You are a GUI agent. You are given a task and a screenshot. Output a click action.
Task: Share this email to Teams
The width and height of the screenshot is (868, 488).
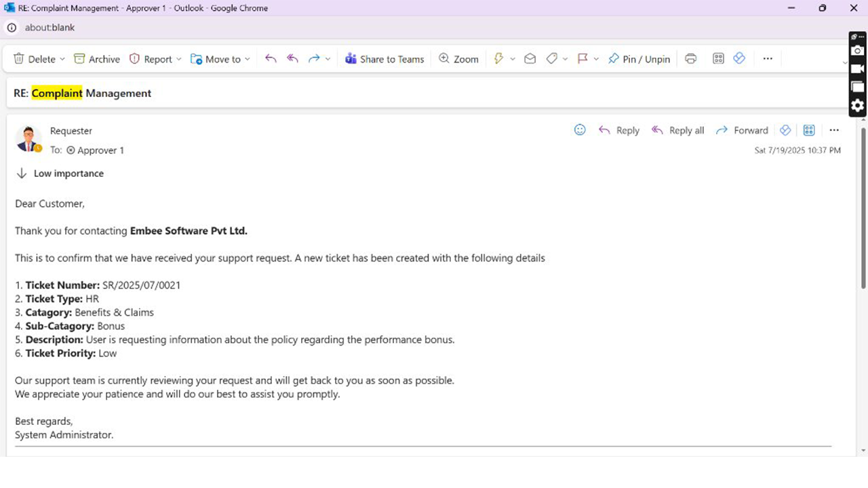(384, 59)
